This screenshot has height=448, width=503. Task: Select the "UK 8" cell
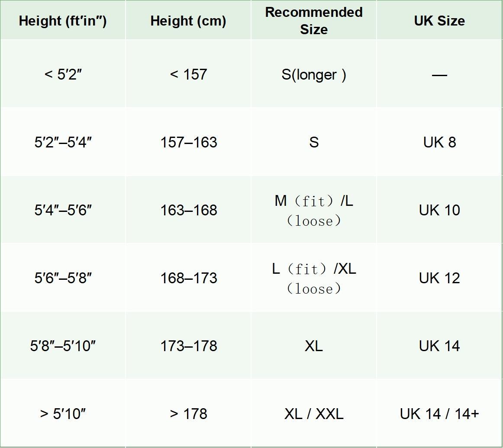pyautogui.click(x=439, y=142)
